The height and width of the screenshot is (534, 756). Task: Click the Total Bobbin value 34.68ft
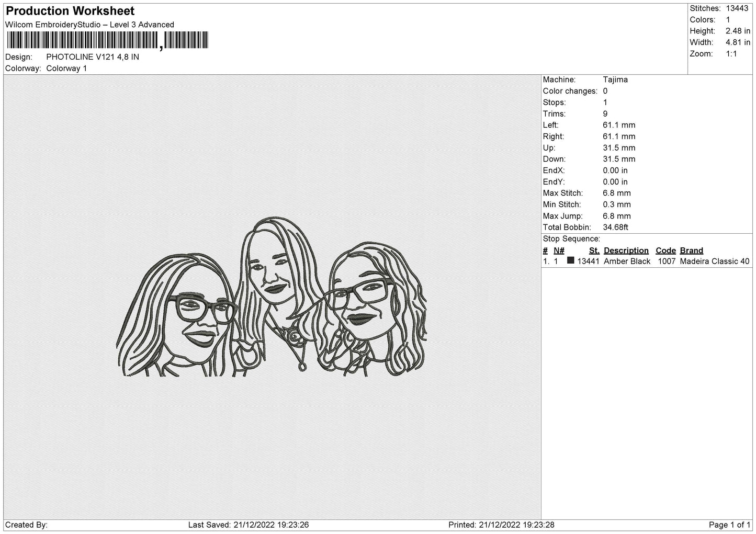coord(615,228)
